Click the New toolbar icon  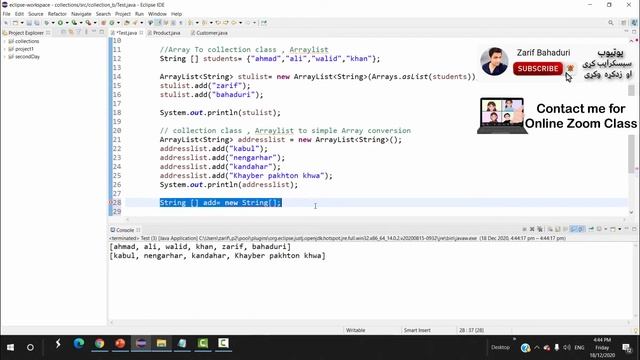point(15,23)
